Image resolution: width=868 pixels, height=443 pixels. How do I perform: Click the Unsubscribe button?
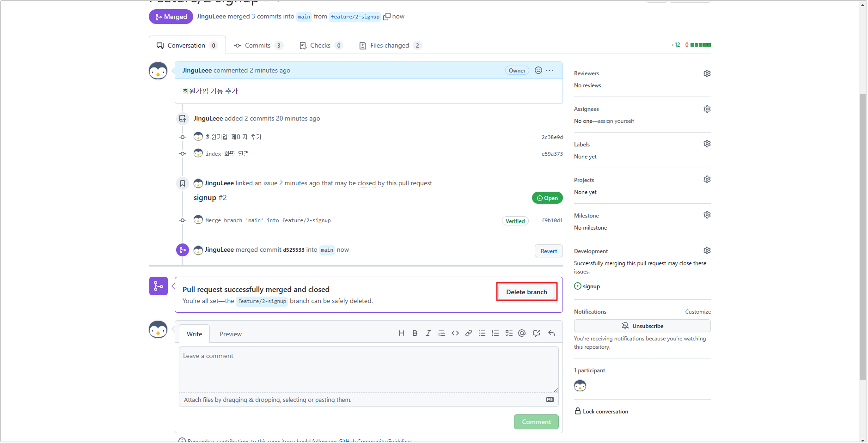tap(642, 326)
